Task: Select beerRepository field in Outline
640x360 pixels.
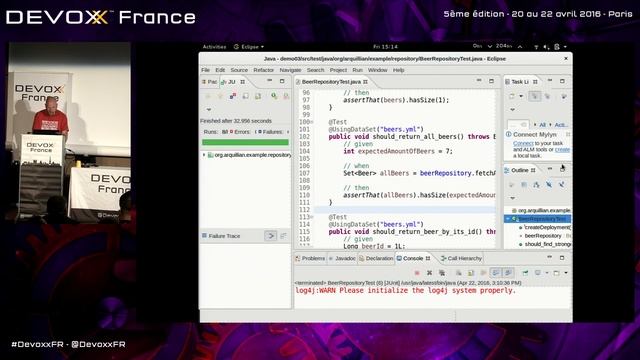Action: 543,236
